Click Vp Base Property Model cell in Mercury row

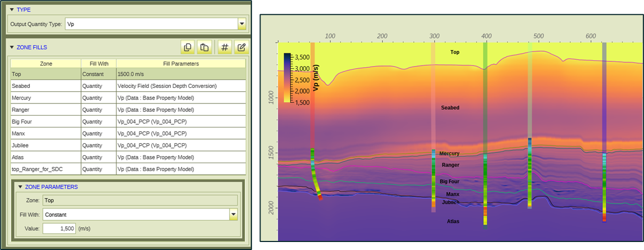[181, 98]
